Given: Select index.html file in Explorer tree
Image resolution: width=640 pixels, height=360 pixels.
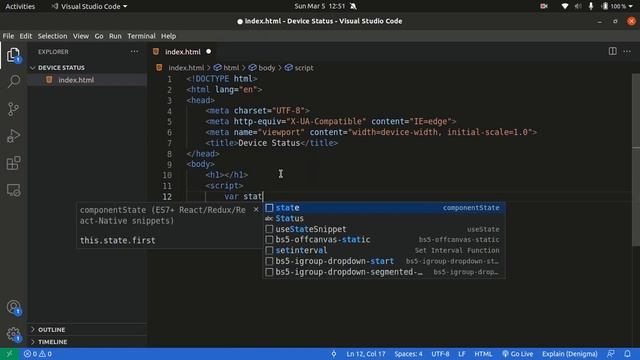Looking at the screenshot, I should coord(88,80).
